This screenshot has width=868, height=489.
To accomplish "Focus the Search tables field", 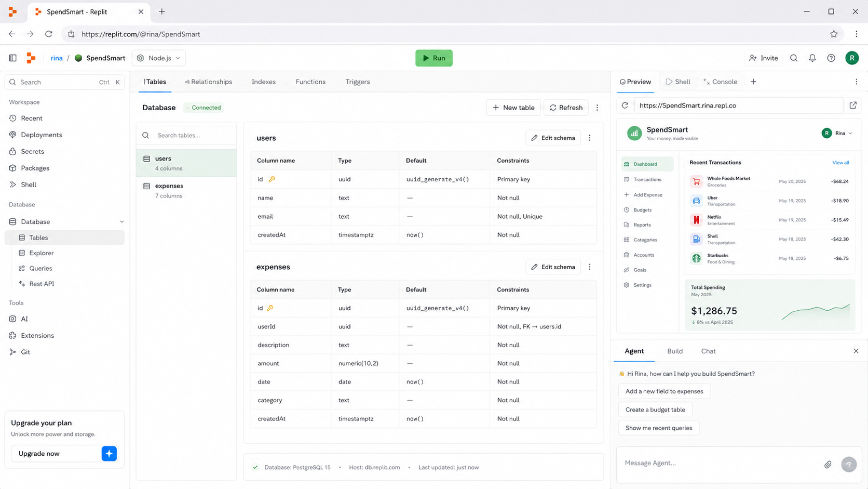I will [187, 136].
